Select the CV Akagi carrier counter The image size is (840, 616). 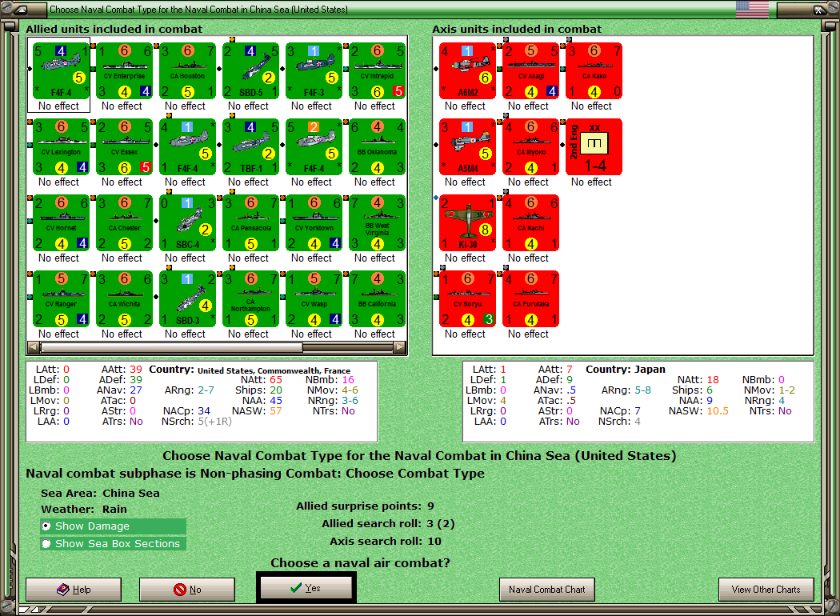[531, 70]
